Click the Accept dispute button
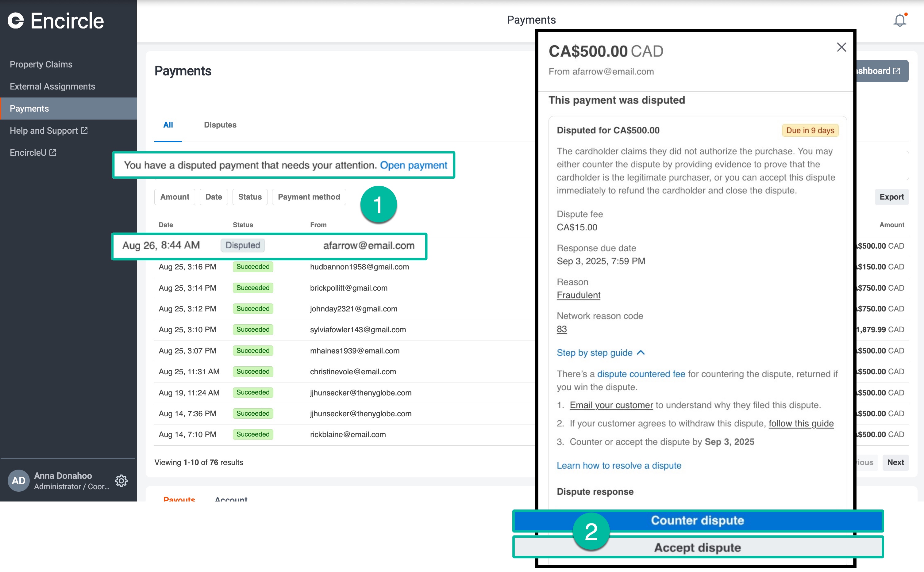This screenshot has height=572, width=924. click(697, 547)
